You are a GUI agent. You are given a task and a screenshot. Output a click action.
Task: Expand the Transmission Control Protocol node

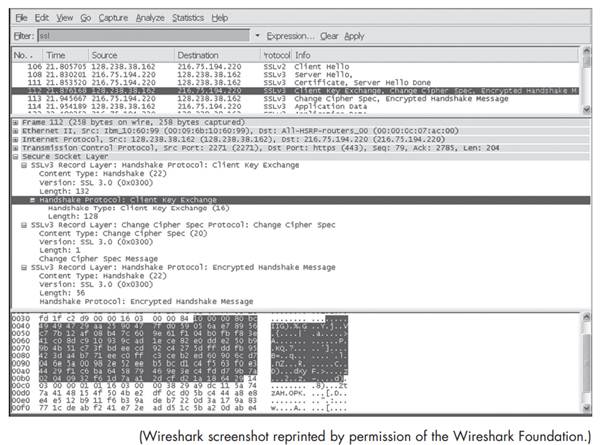(16, 148)
